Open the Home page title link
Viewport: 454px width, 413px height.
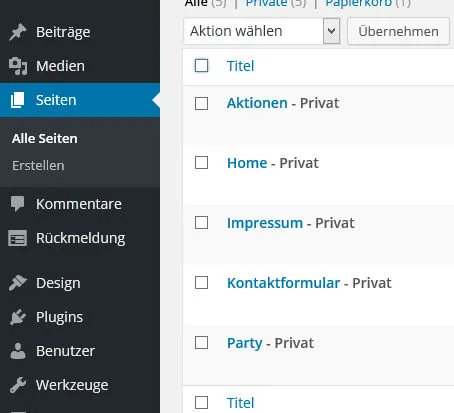(x=247, y=163)
